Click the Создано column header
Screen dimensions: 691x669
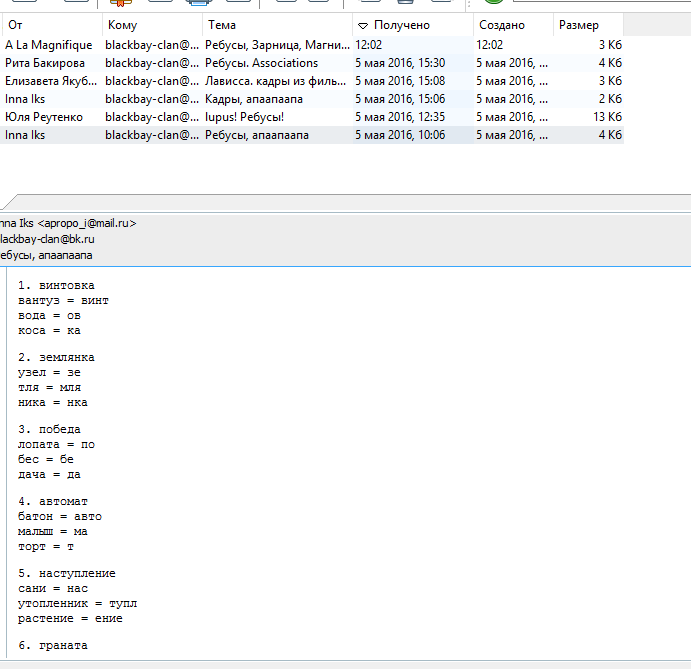tap(512, 25)
